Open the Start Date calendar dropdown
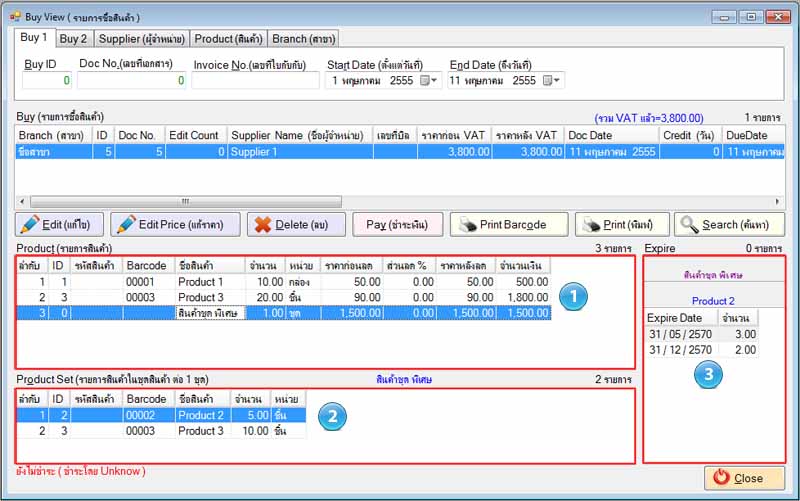The image size is (800, 501). (429, 81)
